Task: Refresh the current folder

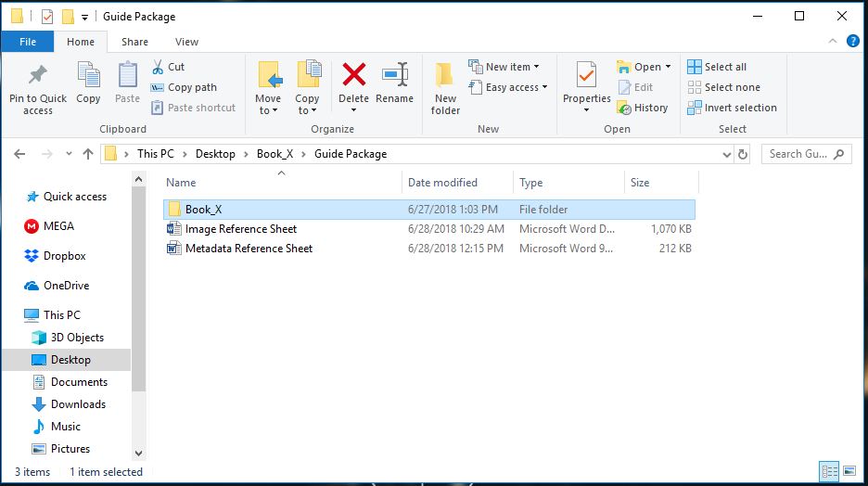Action: pos(743,155)
